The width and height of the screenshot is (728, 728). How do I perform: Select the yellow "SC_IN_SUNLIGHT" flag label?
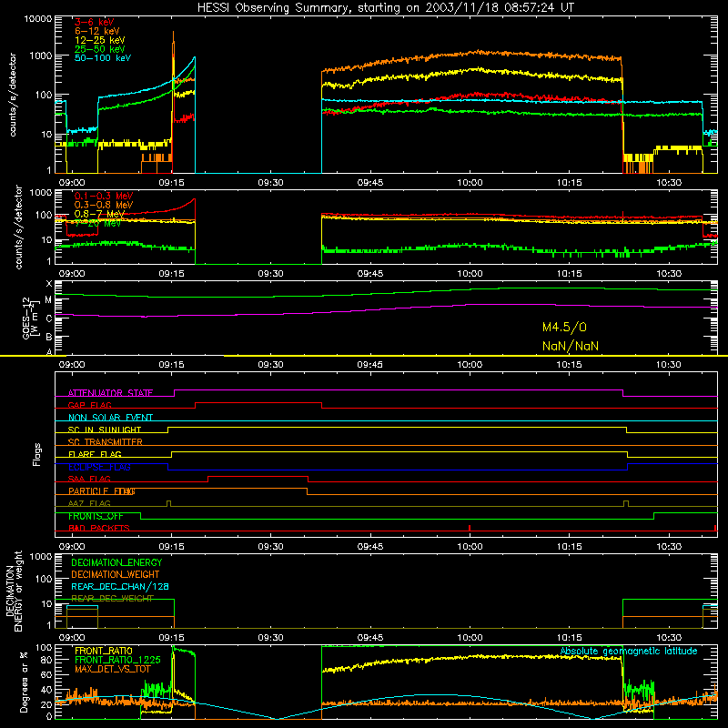click(x=105, y=430)
